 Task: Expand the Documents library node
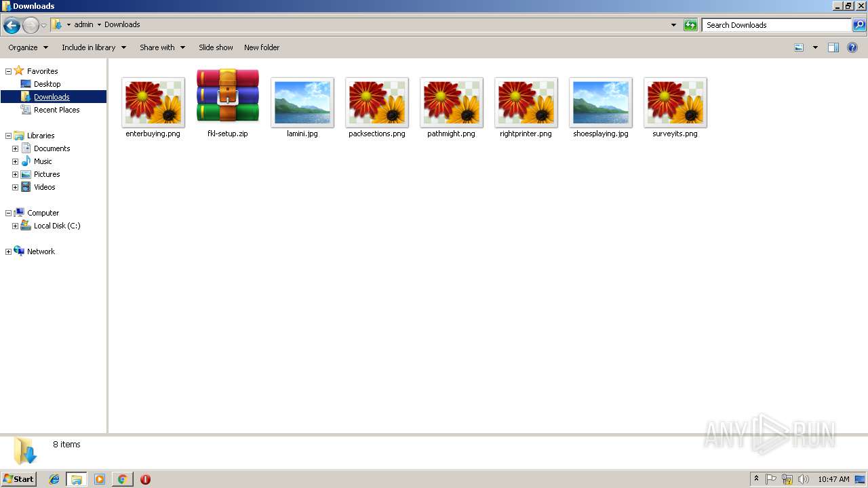point(15,148)
